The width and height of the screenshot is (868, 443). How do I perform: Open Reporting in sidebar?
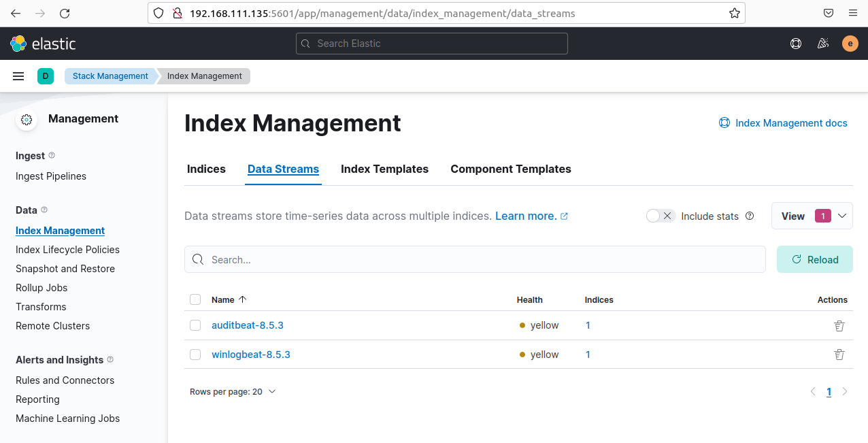pyautogui.click(x=37, y=399)
